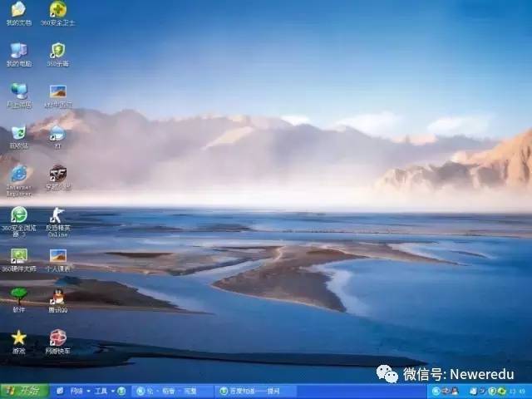Open My Computer (我的电脑) desktop icon
The width and height of the screenshot is (532, 399).
pyautogui.click(x=18, y=55)
